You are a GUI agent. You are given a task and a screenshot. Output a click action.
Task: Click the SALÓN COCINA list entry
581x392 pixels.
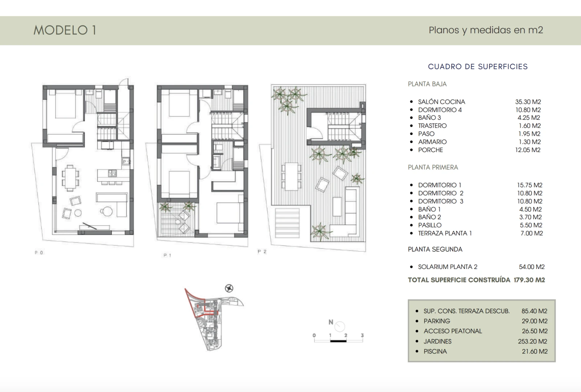tap(441, 102)
